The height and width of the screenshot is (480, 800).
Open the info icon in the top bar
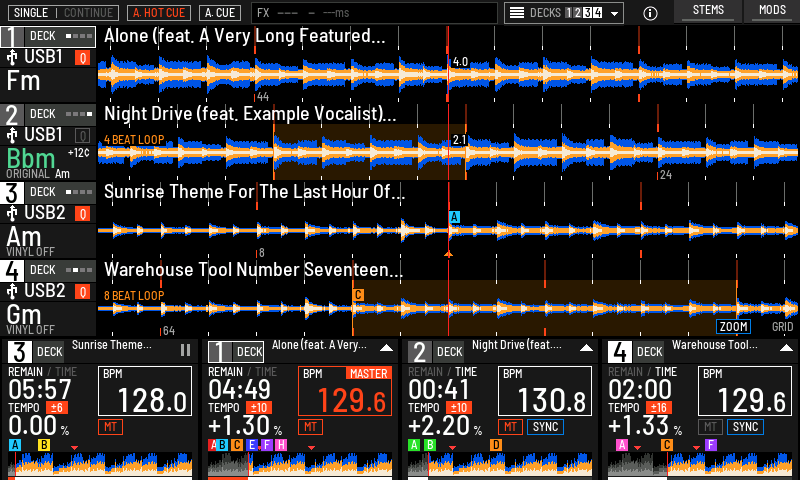coord(650,13)
